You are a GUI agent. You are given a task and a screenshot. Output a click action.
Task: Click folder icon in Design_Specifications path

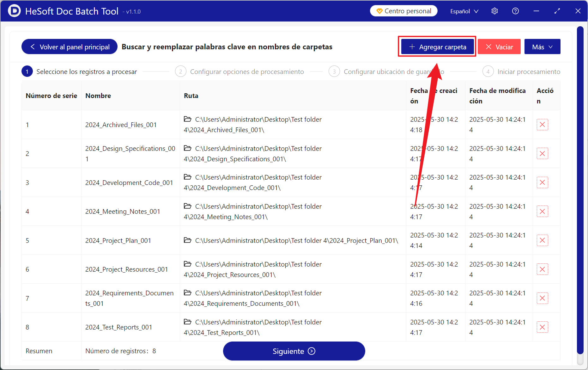[188, 148]
